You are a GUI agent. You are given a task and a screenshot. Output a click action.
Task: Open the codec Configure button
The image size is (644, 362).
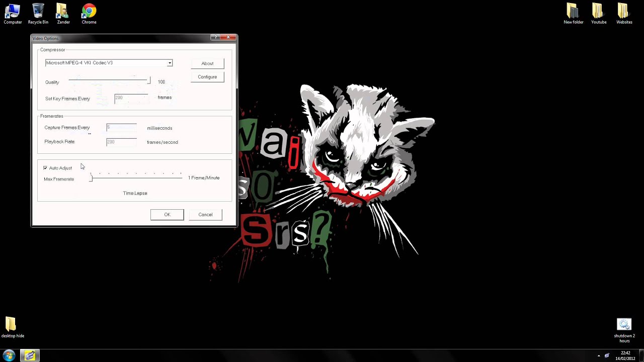(207, 77)
